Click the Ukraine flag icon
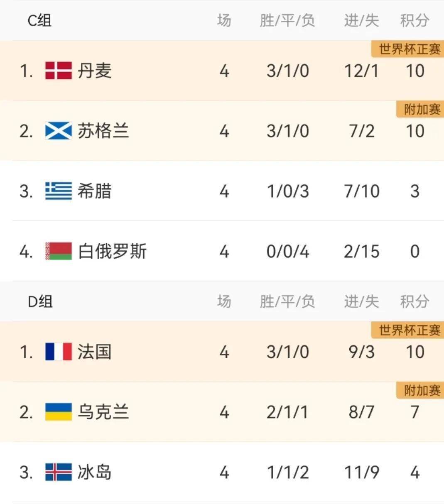 [x=58, y=412]
